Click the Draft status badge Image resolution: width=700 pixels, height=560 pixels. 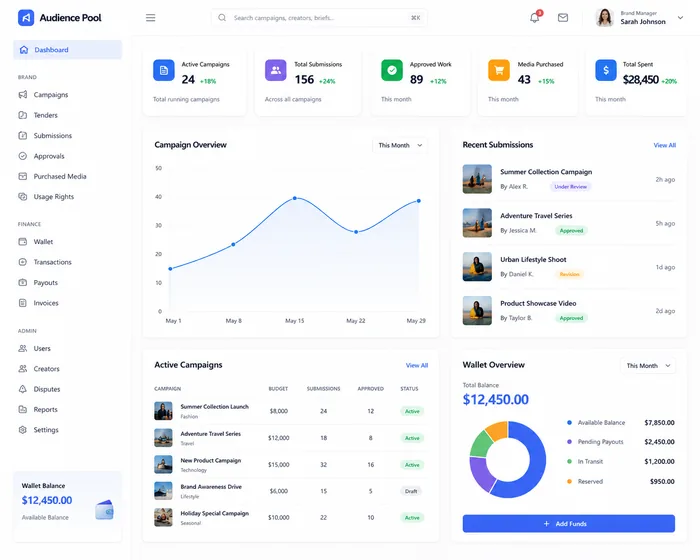[x=411, y=491]
